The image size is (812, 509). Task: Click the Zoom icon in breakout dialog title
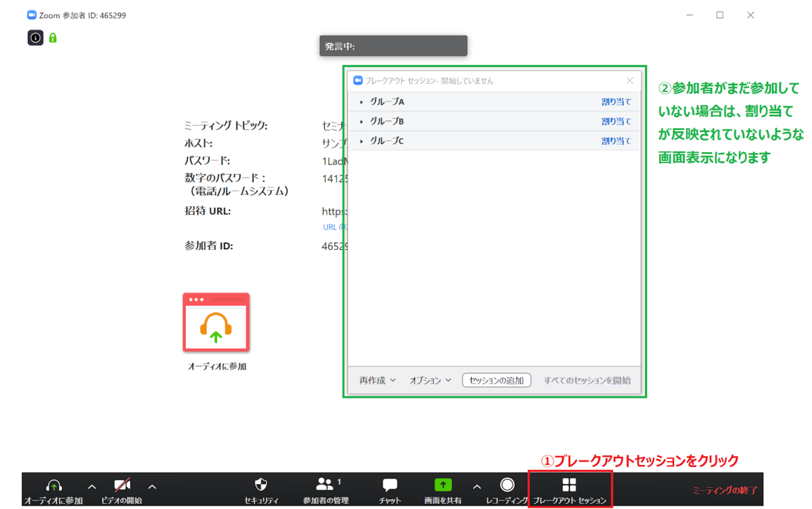tap(359, 81)
